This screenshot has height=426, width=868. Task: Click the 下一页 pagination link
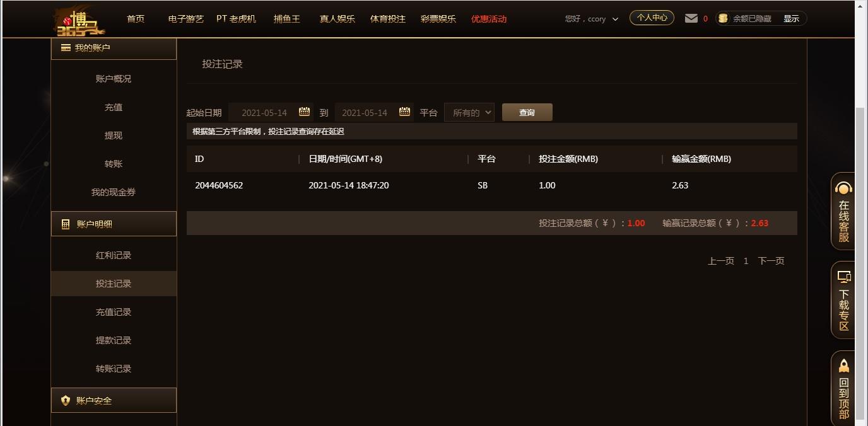coord(771,261)
